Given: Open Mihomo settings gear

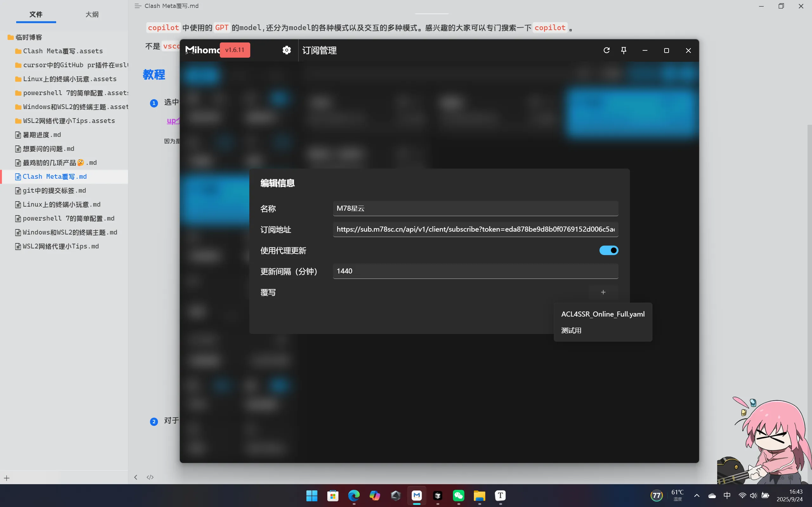Looking at the screenshot, I should click(286, 50).
